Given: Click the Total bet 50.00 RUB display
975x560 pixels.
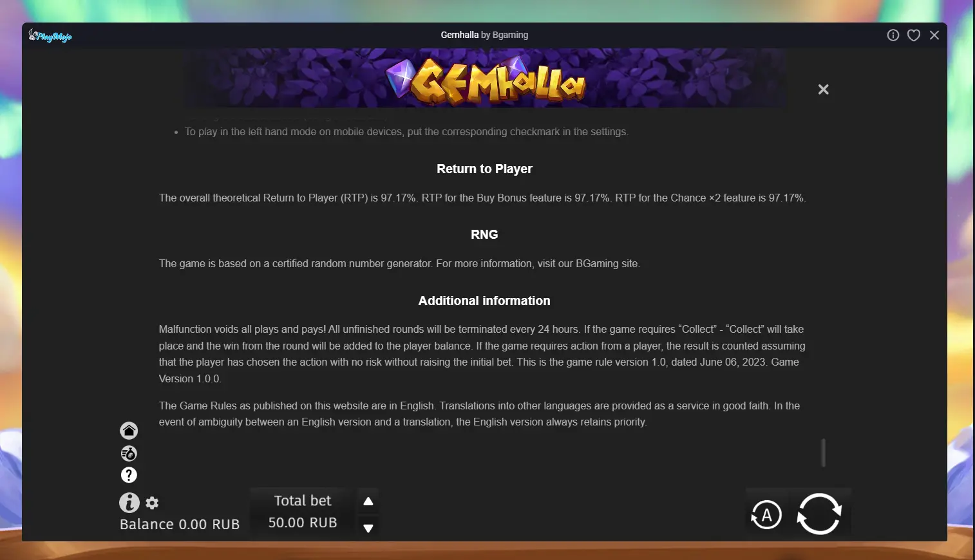Looking at the screenshot, I should tap(303, 512).
